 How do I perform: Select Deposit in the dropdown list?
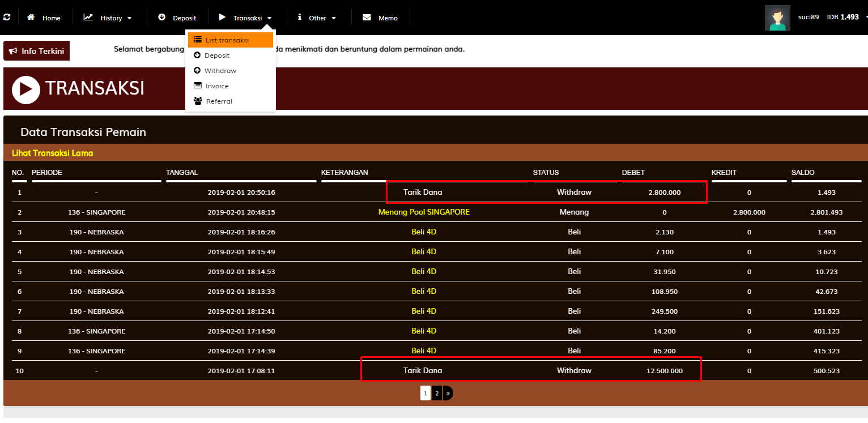point(216,55)
